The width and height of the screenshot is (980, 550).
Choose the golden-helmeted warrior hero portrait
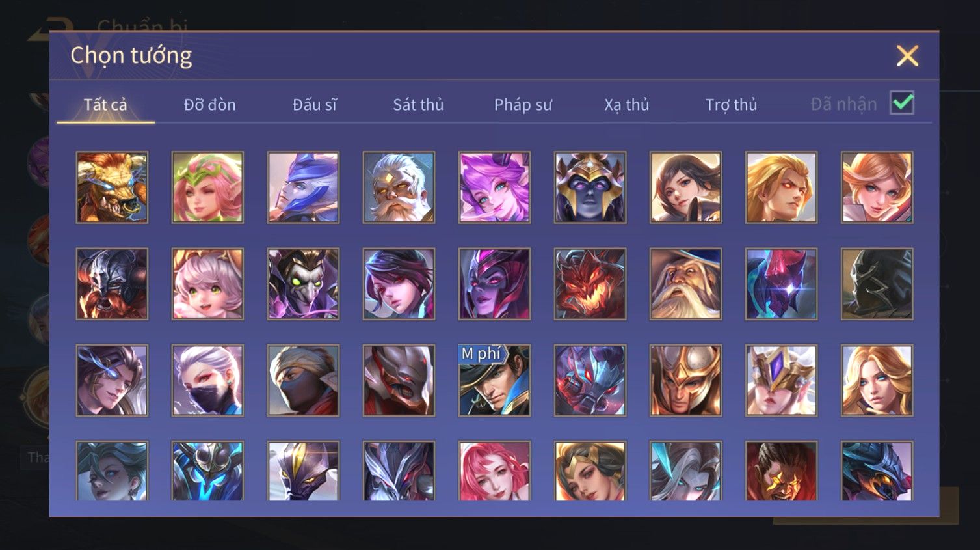point(685,380)
